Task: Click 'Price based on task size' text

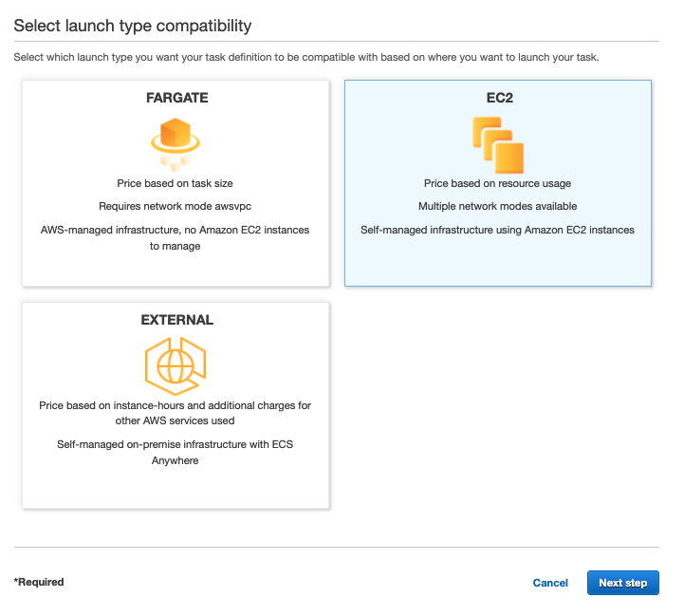Action: tap(176, 183)
